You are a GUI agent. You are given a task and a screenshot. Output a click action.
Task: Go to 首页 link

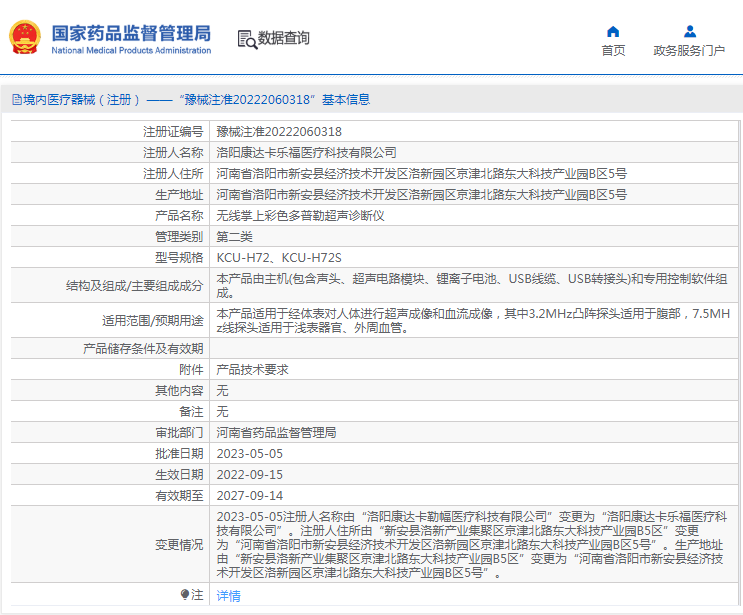click(613, 50)
